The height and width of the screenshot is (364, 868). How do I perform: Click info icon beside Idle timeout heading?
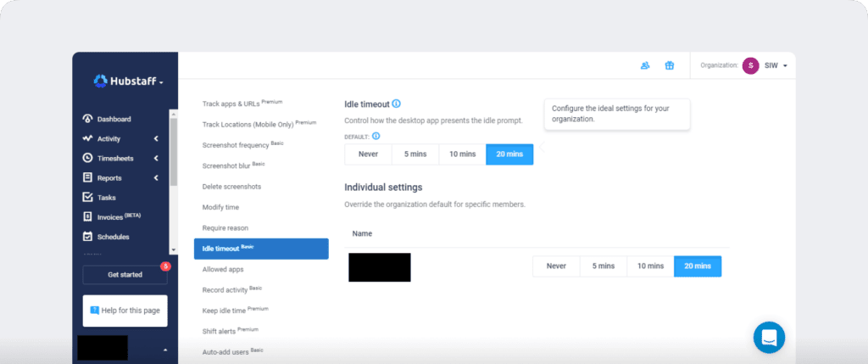(397, 104)
